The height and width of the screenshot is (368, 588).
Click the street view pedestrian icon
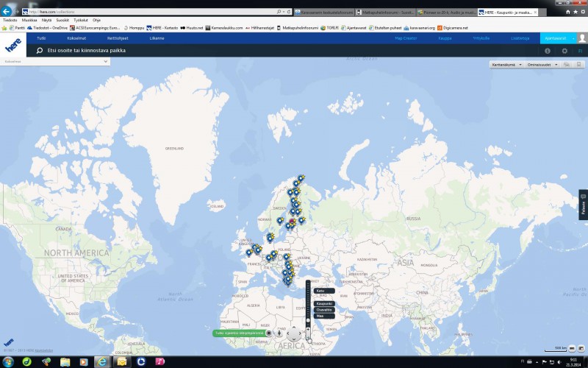[x=279, y=333]
